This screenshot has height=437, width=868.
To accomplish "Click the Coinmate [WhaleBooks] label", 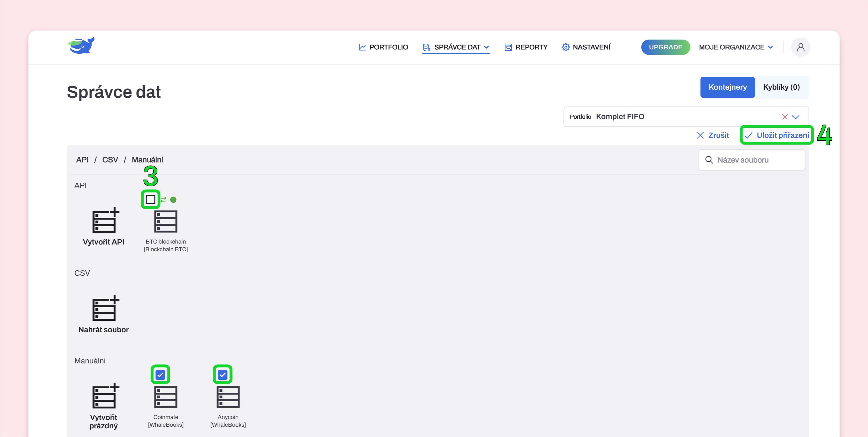I will (166, 421).
